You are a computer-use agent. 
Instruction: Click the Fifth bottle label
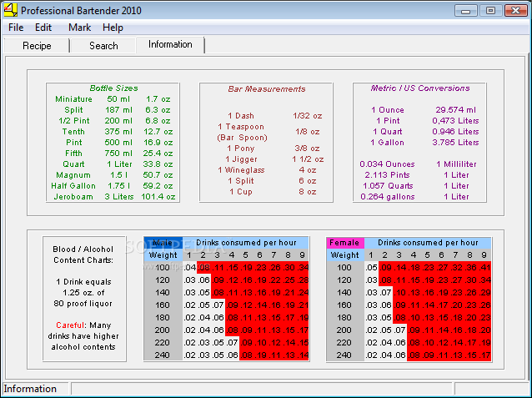tap(73, 154)
